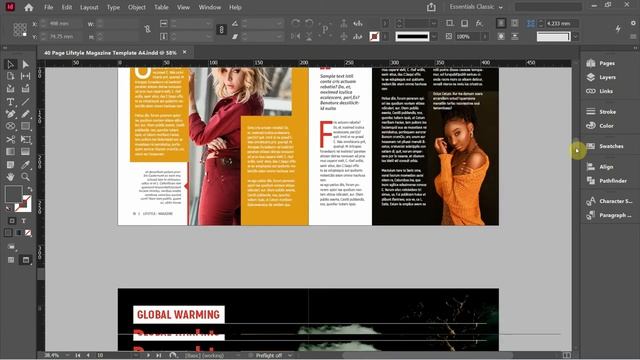
Task: Select the Gradient Swatch tool
Action: [x=11, y=152]
